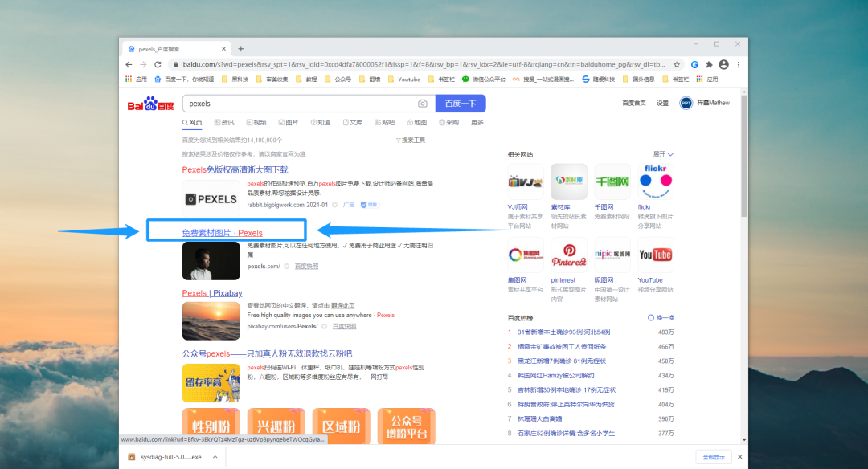Image resolution: width=868 pixels, height=469 pixels.
Task: Open the 百度一下，你就知道 bookmark
Action: point(184,79)
